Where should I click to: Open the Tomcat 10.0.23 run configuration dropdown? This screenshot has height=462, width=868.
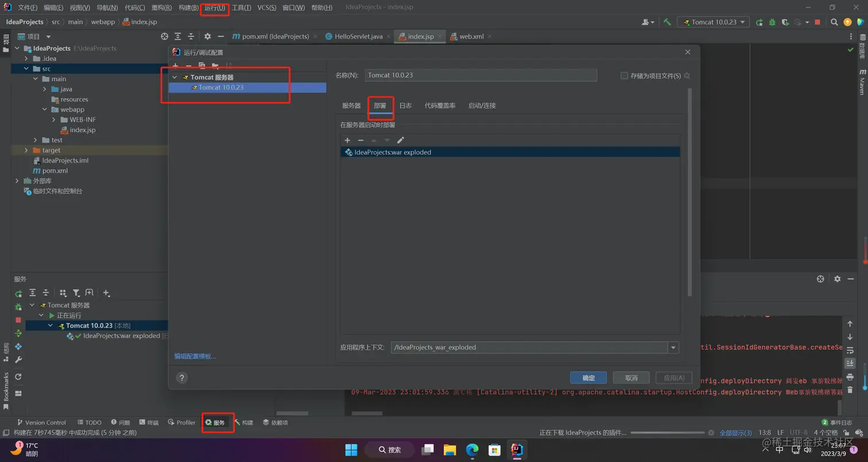click(714, 22)
